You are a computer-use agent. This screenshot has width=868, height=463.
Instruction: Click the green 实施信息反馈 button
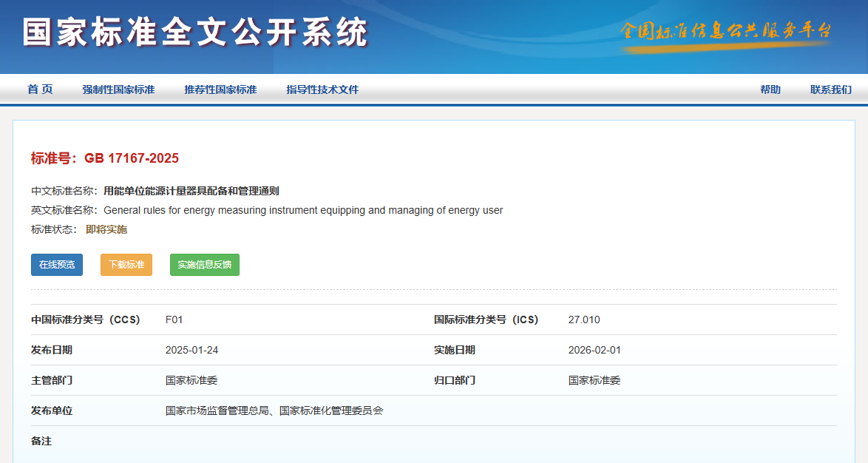click(x=205, y=265)
